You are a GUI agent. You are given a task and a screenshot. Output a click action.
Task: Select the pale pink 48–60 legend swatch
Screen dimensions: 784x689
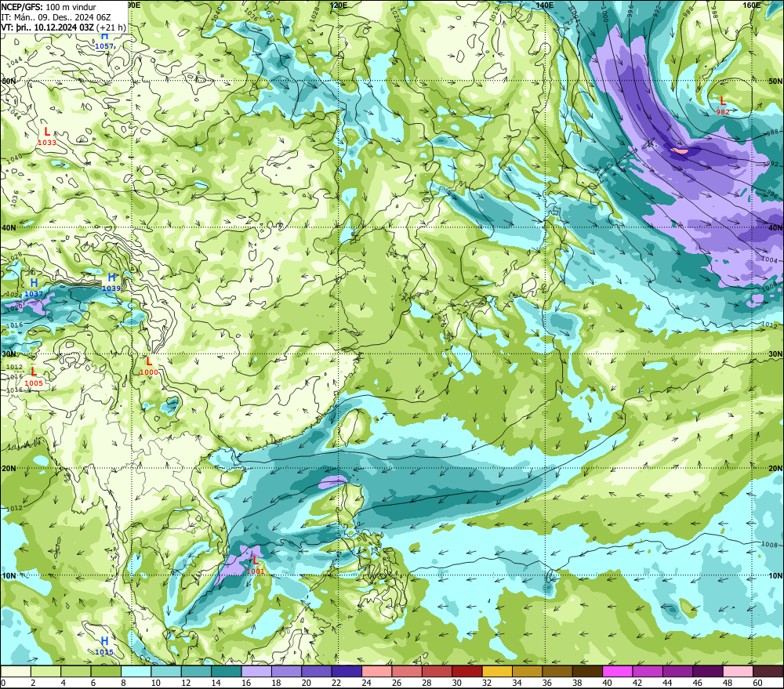coord(738,671)
